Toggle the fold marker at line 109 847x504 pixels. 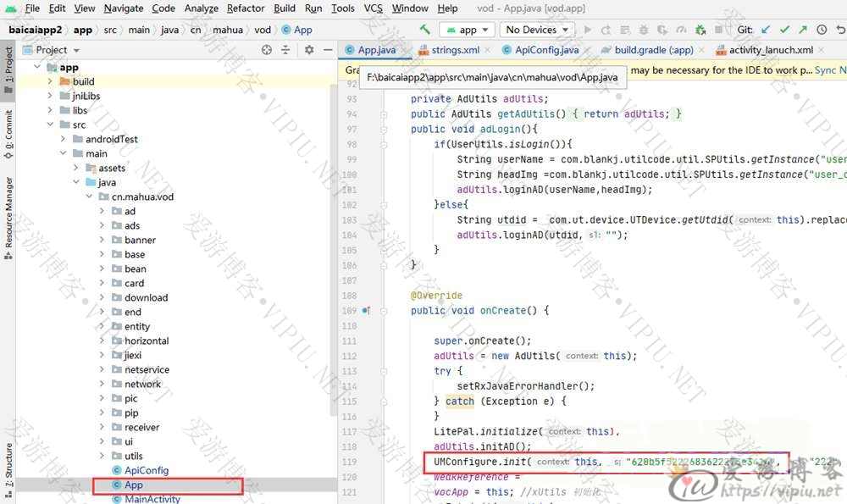pyautogui.click(x=384, y=311)
